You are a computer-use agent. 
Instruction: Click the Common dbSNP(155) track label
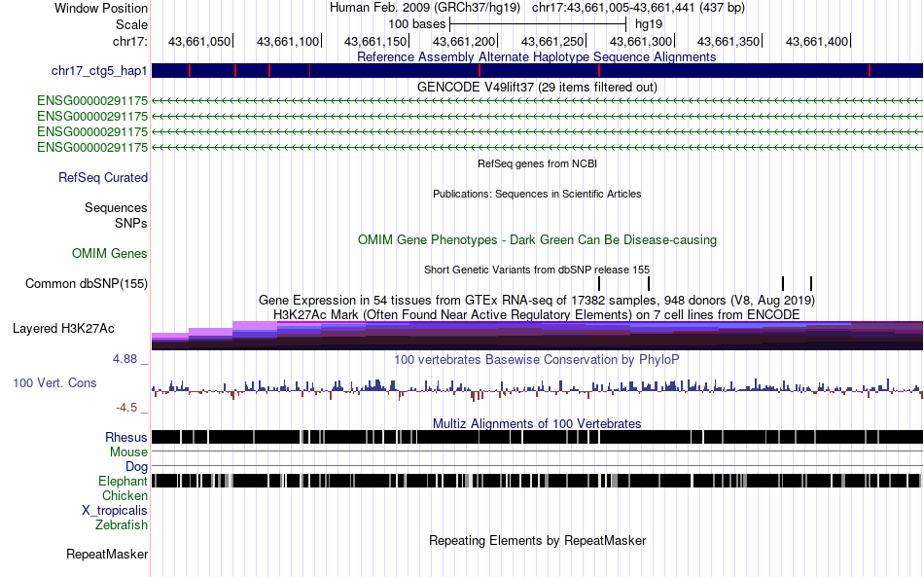click(x=86, y=283)
